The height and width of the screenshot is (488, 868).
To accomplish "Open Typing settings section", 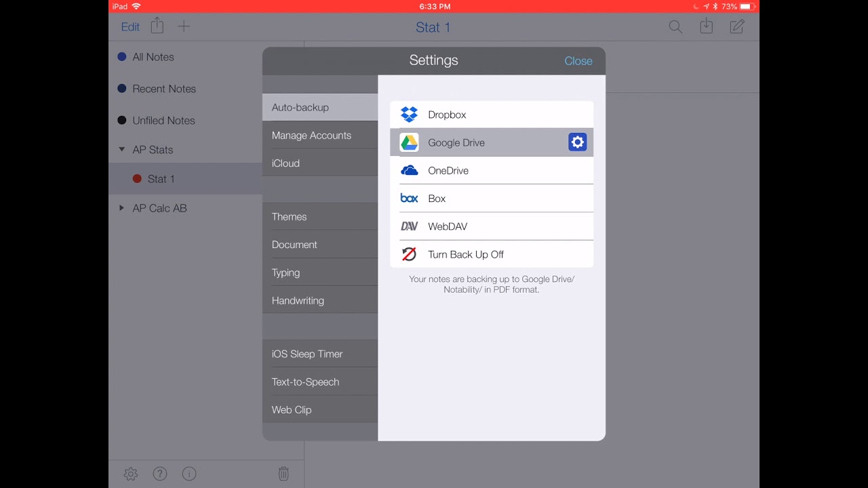I will (320, 272).
